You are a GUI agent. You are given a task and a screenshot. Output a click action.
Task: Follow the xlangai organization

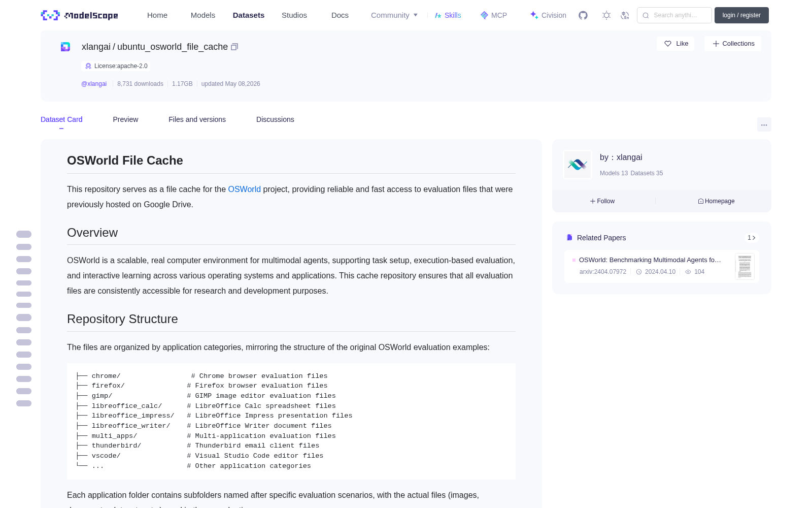[602, 201]
